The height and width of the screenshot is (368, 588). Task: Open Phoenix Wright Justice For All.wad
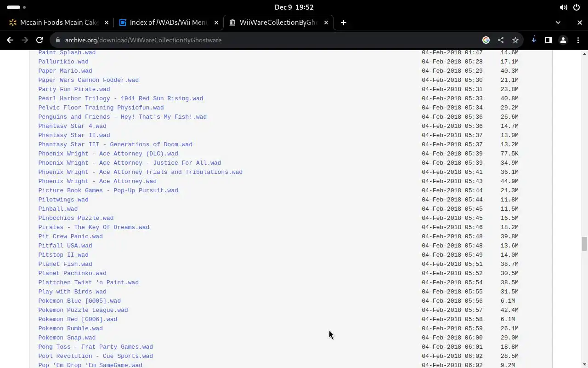[x=130, y=163]
